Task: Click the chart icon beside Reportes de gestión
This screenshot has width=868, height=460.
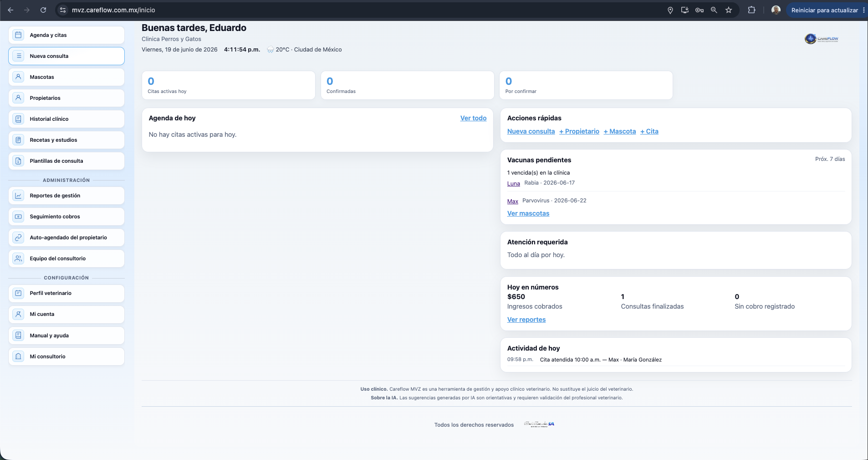Action: (18, 196)
